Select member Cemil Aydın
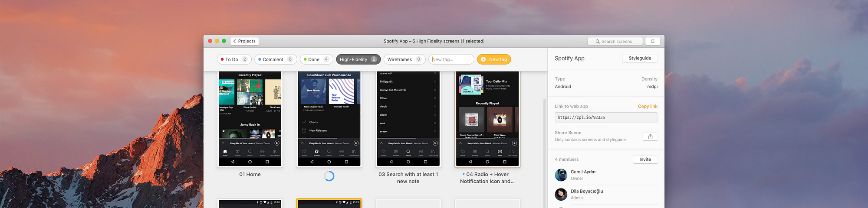 point(606,175)
